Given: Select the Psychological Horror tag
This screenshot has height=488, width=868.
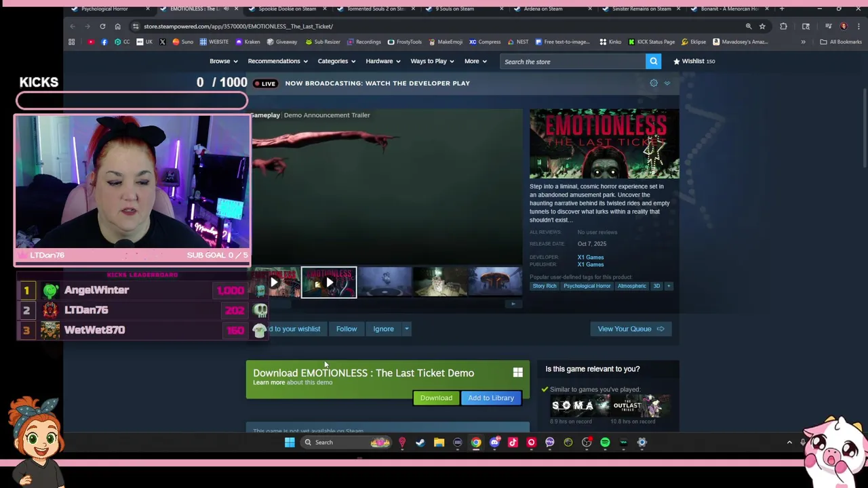Looking at the screenshot, I should coord(587,286).
